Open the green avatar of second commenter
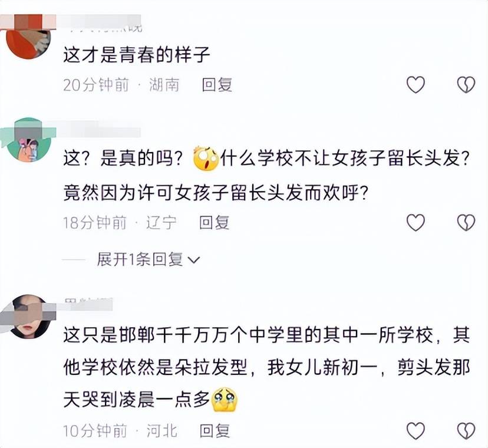The height and width of the screenshot is (448, 488). point(29,140)
